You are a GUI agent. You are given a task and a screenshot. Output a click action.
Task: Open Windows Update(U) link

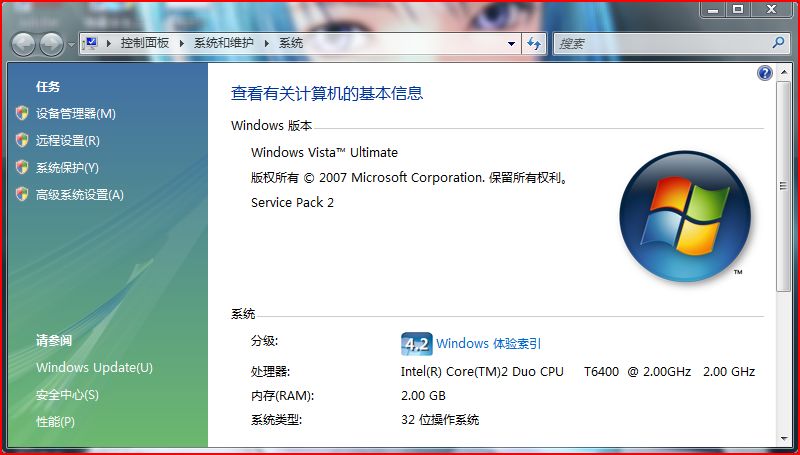(x=94, y=368)
